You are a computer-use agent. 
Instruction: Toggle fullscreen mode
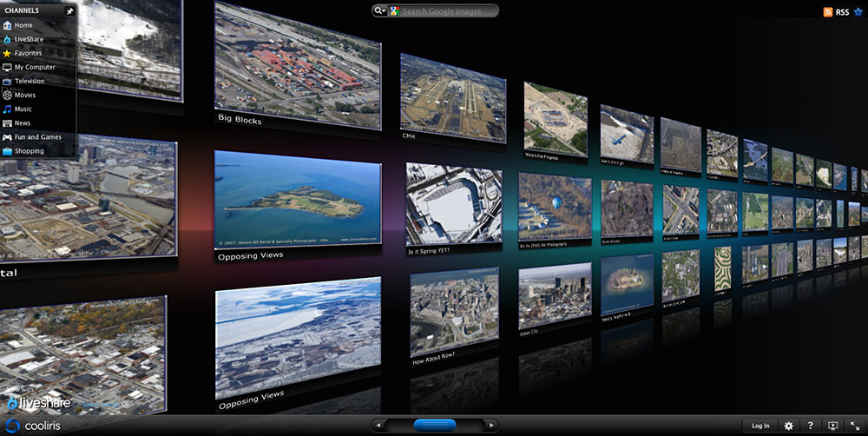click(x=855, y=426)
